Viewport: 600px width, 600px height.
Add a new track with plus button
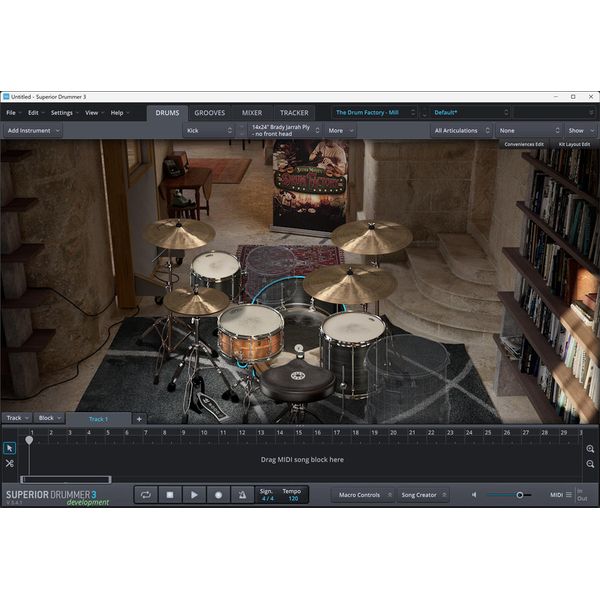(139, 419)
